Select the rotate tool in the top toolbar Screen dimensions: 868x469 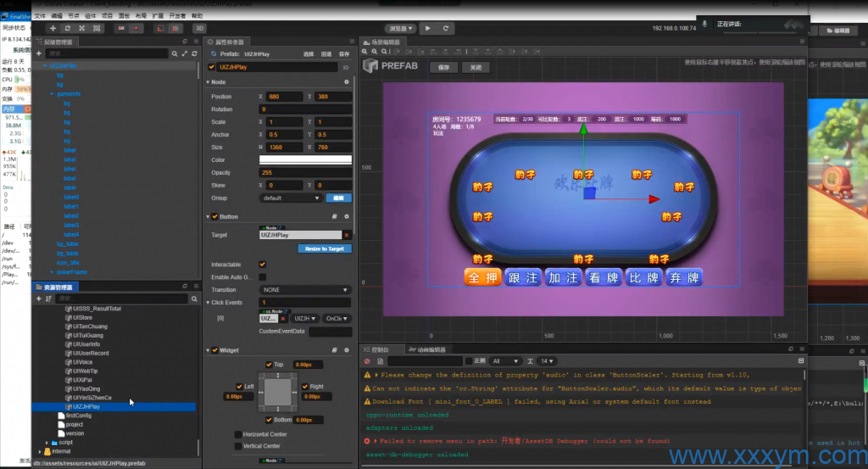coord(68,28)
